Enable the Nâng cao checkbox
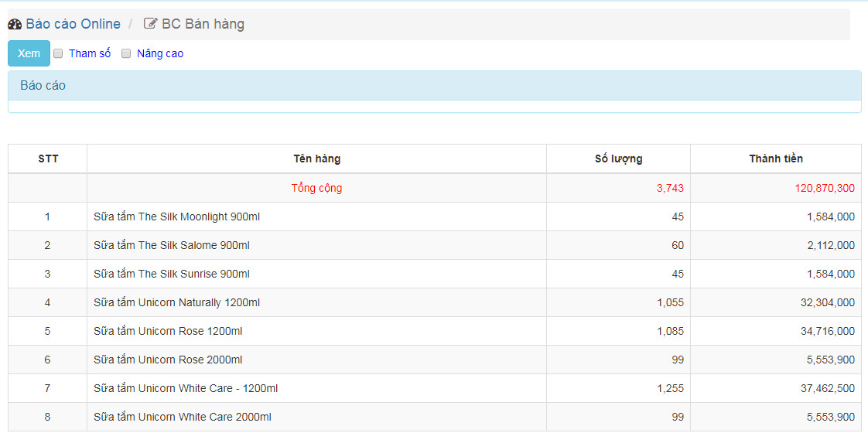Image resolution: width=868 pixels, height=433 pixels. coord(126,53)
